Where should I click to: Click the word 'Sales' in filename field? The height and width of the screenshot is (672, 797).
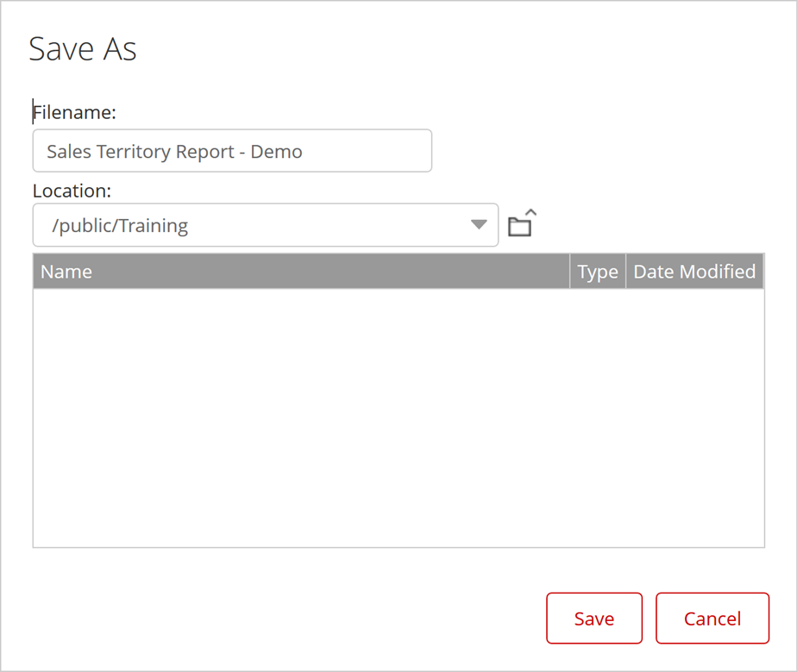(68, 152)
